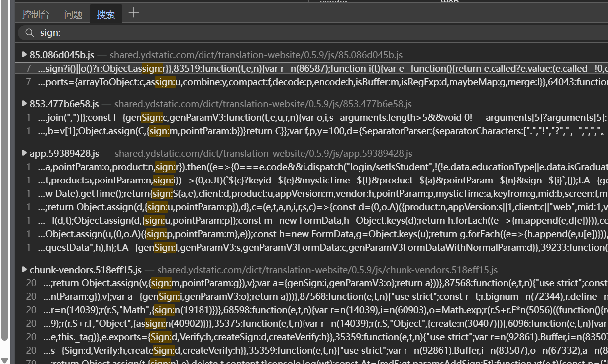Select the 搜索 tab
This screenshot has width=608, height=364.
tap(105, 14)
